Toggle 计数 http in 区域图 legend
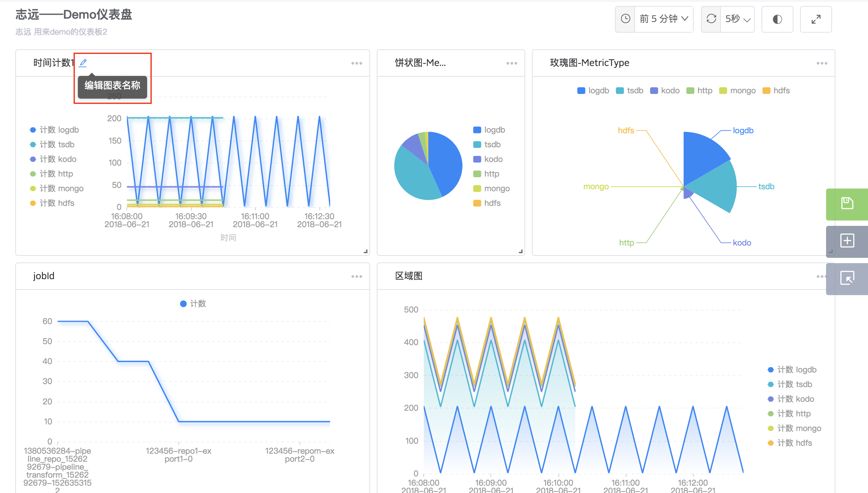868x493 pixels. click(789, 413)
